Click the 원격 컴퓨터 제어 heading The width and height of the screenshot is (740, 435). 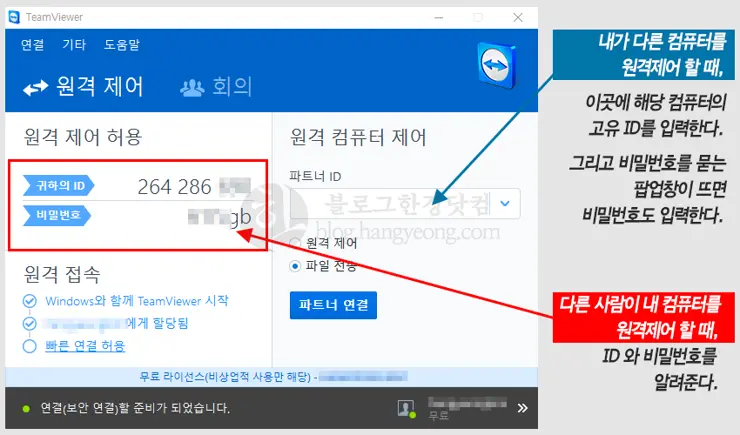[x=358, y=137]
